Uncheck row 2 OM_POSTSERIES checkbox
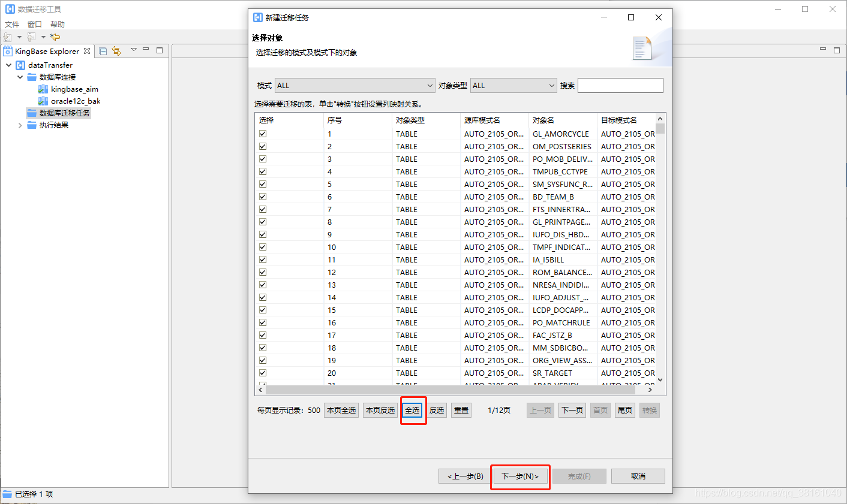 [263, 146]
